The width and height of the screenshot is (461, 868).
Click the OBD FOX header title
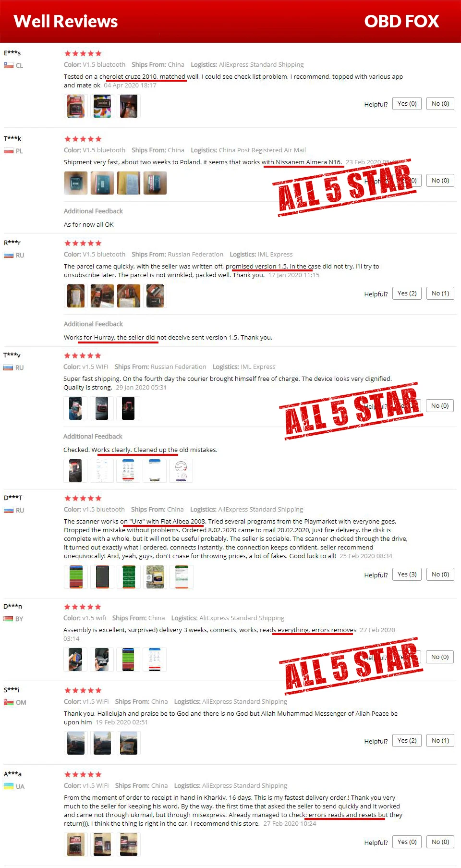(401, 21)
